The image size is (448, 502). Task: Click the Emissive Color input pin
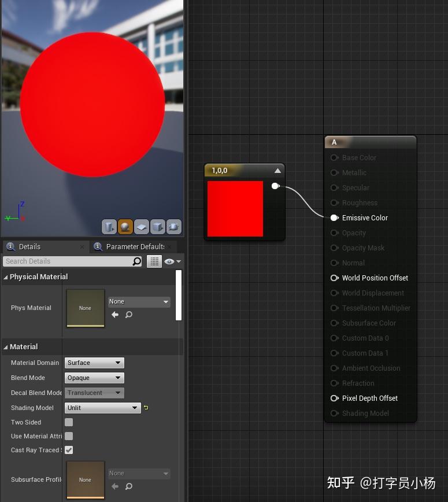(x=334, y=217)
